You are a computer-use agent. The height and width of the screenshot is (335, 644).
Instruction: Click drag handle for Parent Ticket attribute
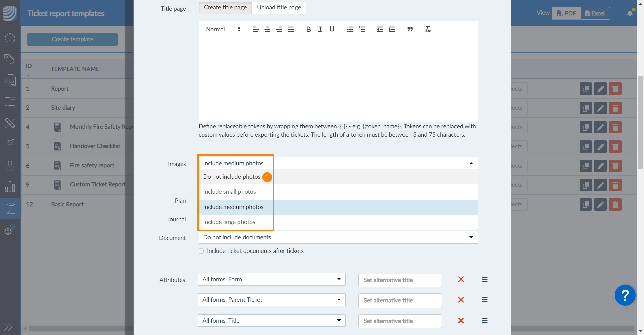(484, 300)
